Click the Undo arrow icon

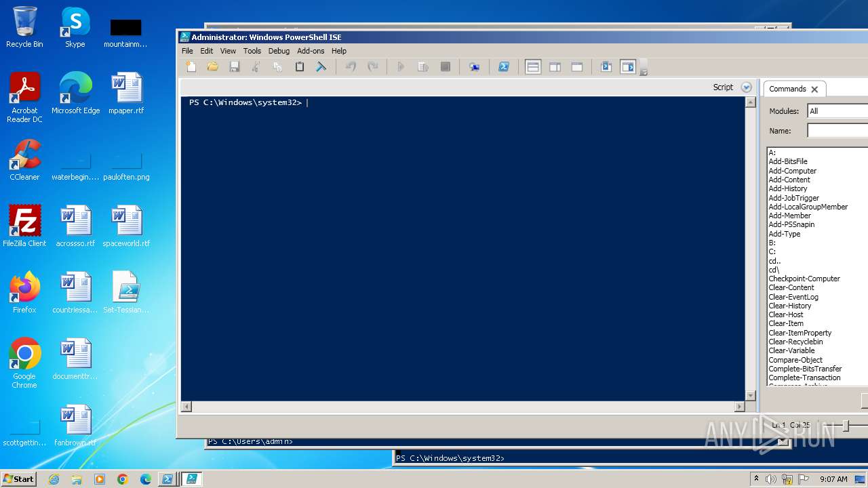351,66
